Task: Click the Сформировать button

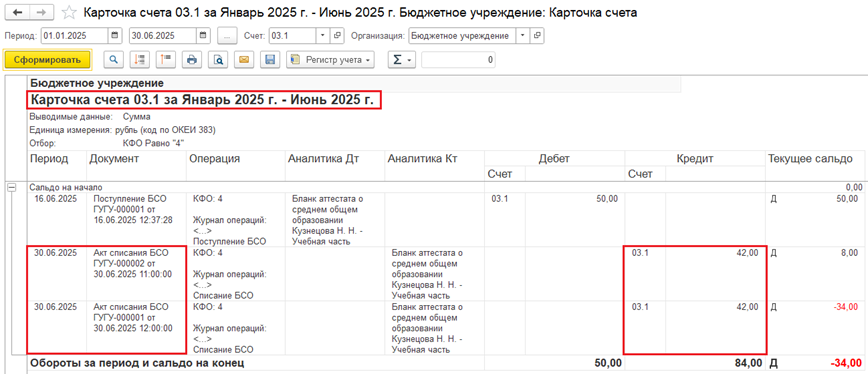Action: [48, 60]
